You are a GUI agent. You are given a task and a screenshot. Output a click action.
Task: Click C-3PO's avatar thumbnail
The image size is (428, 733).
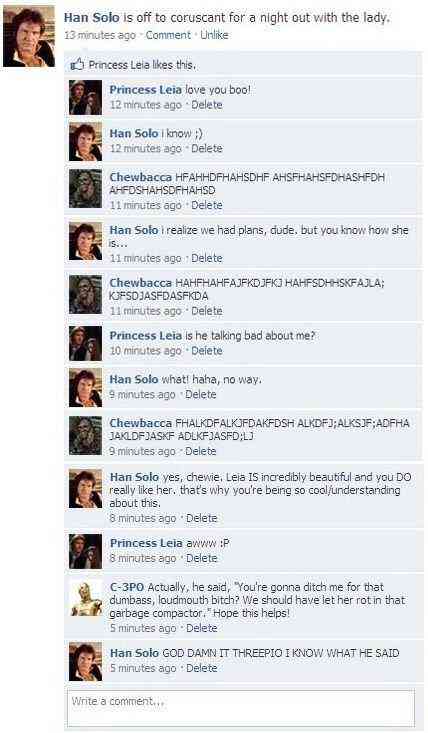[86, 598]
